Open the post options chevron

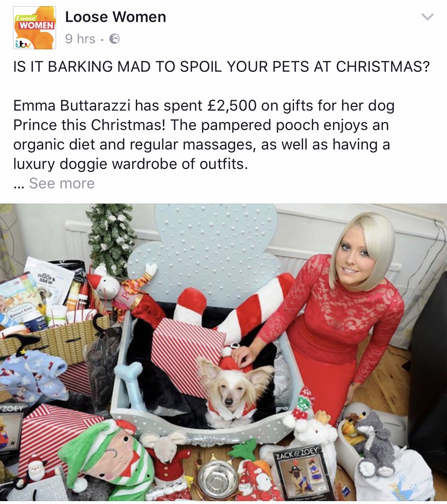point(427,17)
